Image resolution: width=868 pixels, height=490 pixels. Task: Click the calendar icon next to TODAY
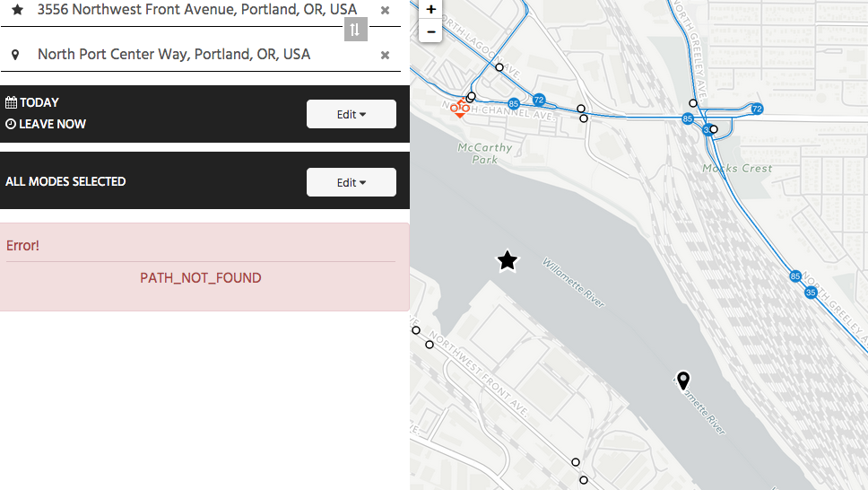[x=11, y=102]
